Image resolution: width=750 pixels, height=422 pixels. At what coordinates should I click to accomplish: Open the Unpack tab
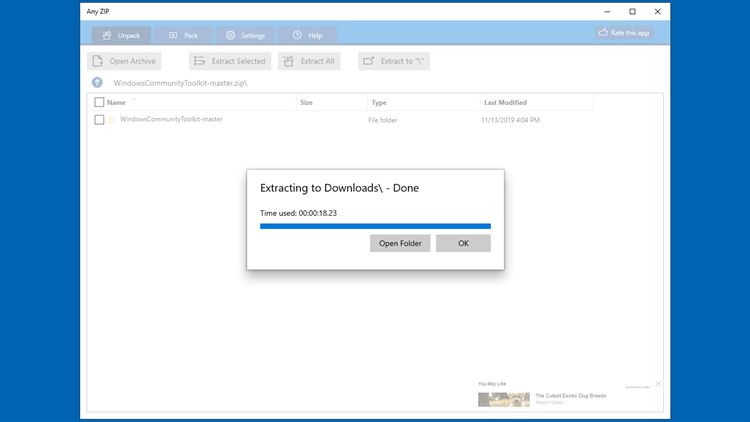pos(121,35)
